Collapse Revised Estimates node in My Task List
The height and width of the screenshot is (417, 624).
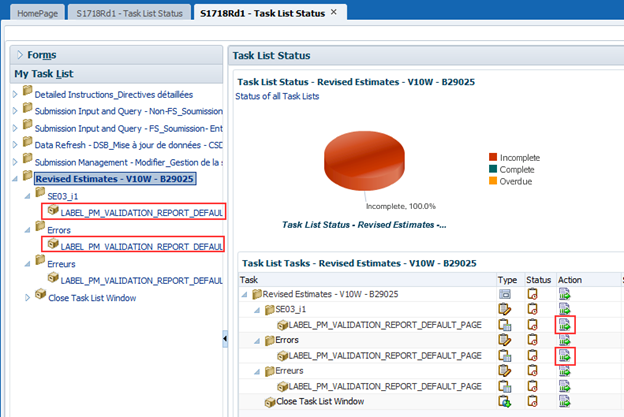coord(14,179)
